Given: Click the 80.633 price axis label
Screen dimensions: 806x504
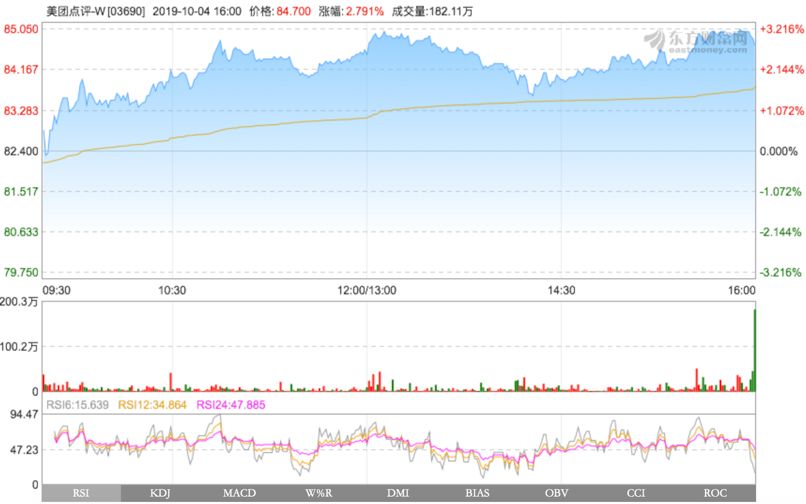Looking at the screenshot, I should point(21,232).
